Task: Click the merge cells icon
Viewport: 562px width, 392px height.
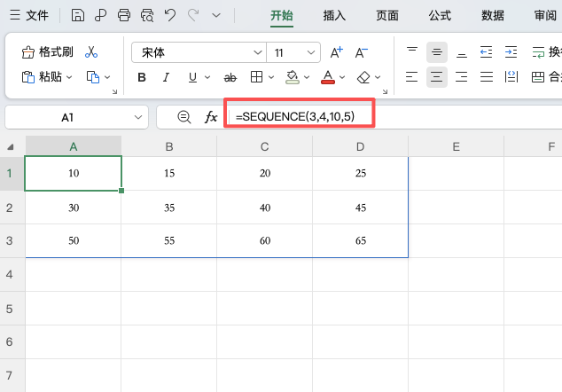Action: (538, 77)
